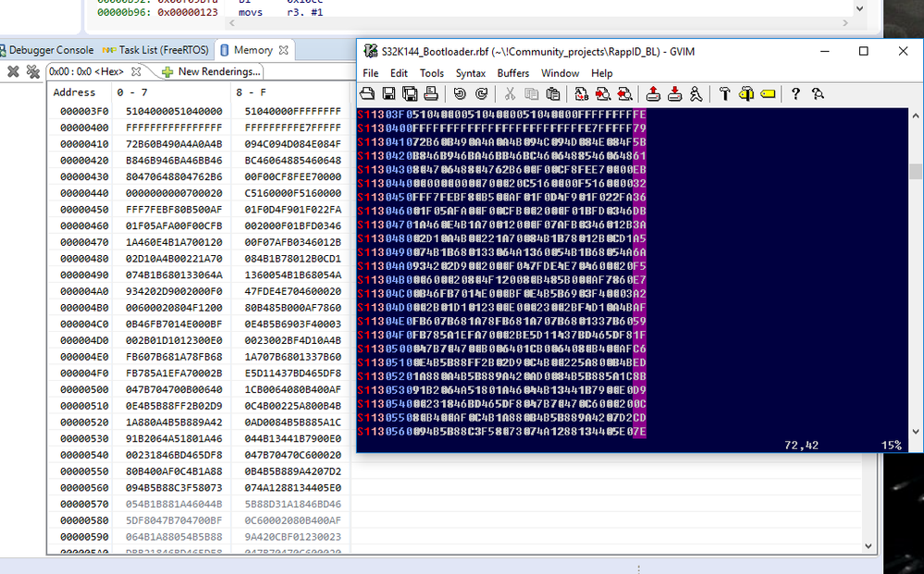Screen dimensions: 924x574
Task: Remove all memory monitors with double-X icon
Action: [33, 72]
